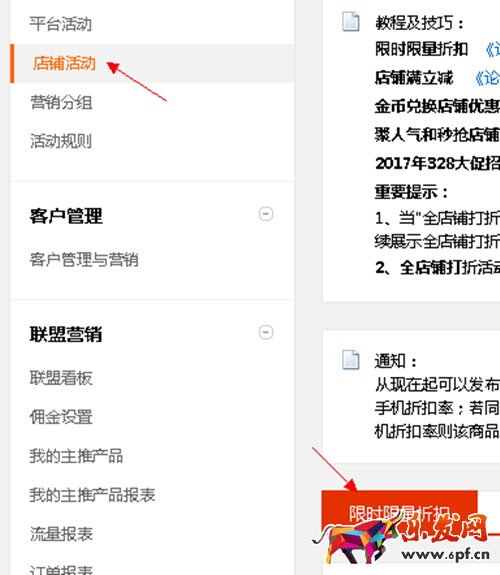
Task: Open blue tutorial link after 限时限量折扣
Action: (x=493, y=49)
